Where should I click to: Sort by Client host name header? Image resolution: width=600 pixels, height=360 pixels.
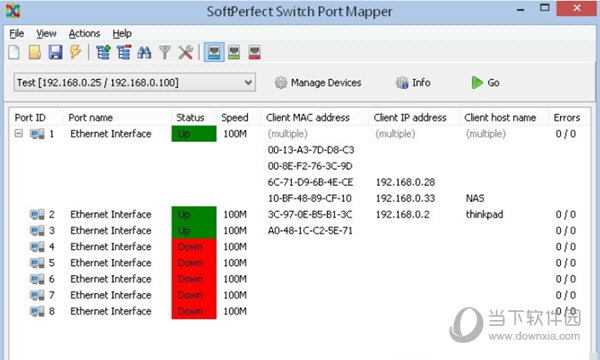[504, 117]
